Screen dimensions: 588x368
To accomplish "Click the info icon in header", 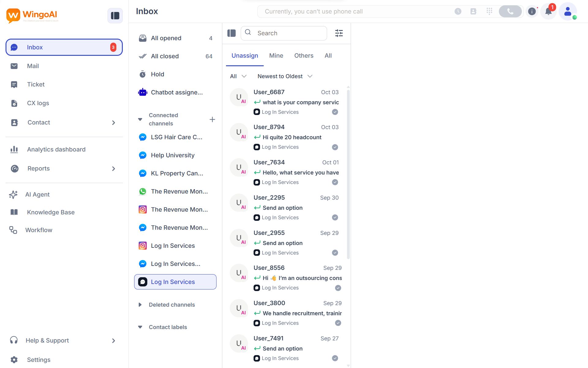I will click(532, 12).
